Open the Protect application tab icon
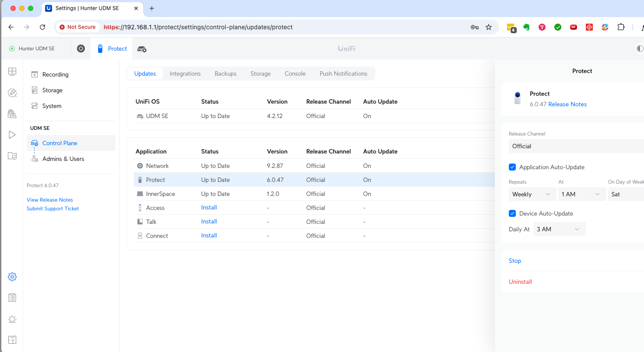Viewport: 644px width, 352px height. [100, 49]
